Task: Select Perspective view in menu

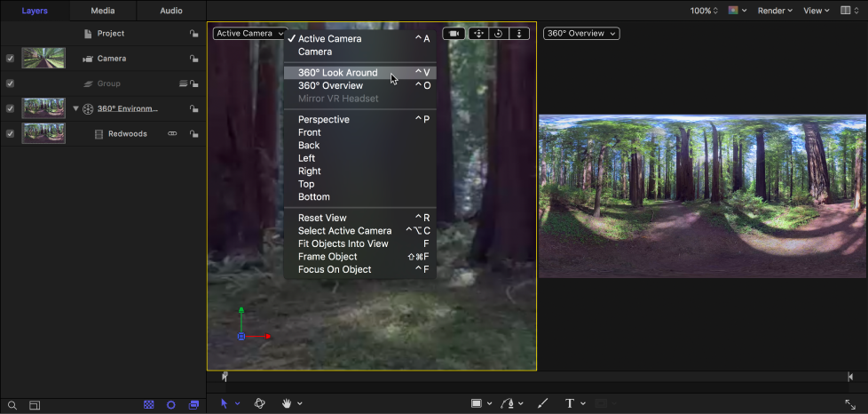Action: click(359, 120)
